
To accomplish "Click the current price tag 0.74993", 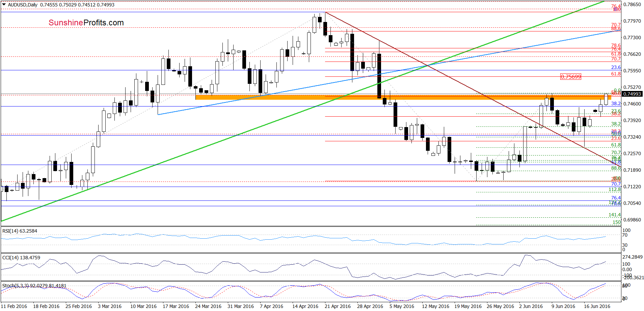I will 632,94.
